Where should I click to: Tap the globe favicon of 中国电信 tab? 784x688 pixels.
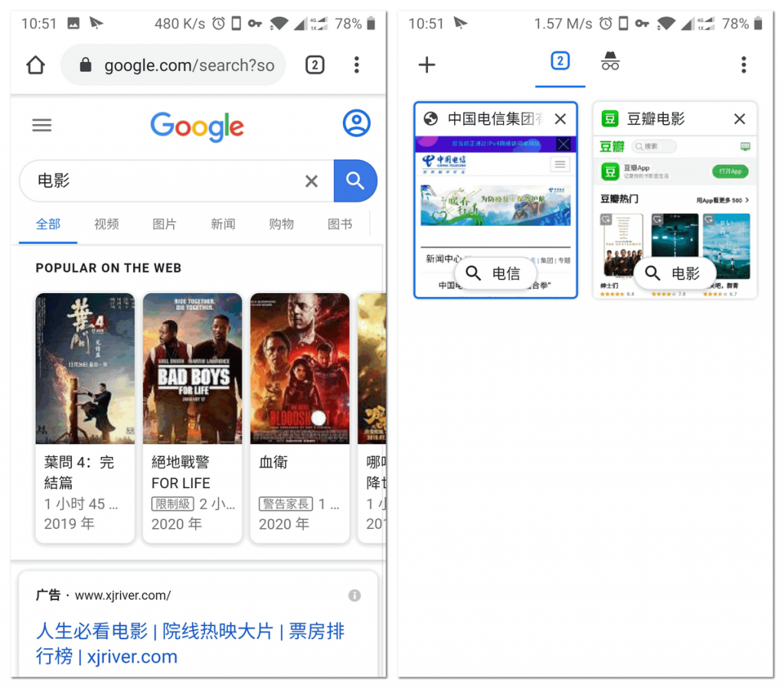tap(430, 119)
